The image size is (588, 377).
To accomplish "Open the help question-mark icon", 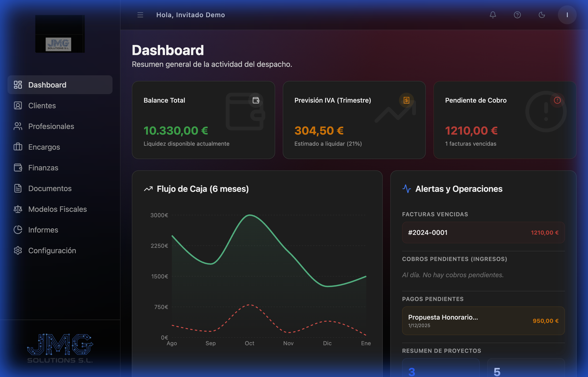I will pyautogui.click(x=517, y=15).
